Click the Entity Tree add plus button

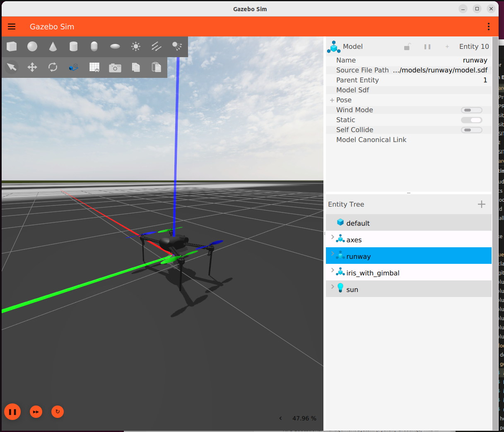point(482,204)
